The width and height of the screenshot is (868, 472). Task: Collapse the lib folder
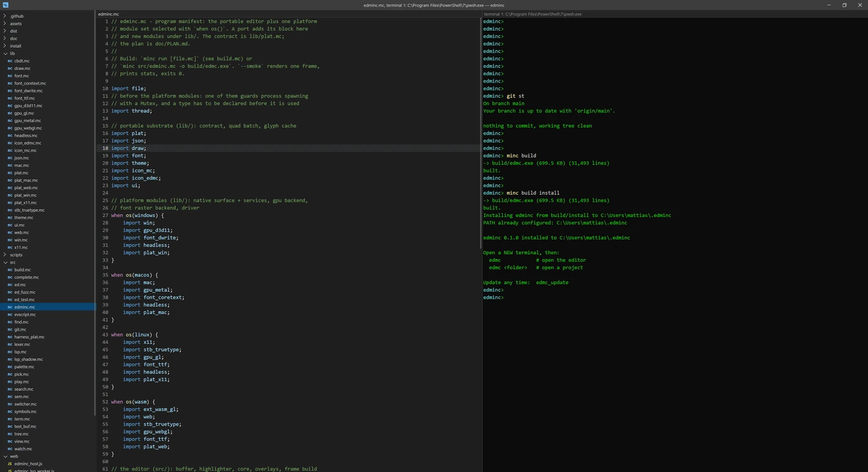(x=5, y=53)
